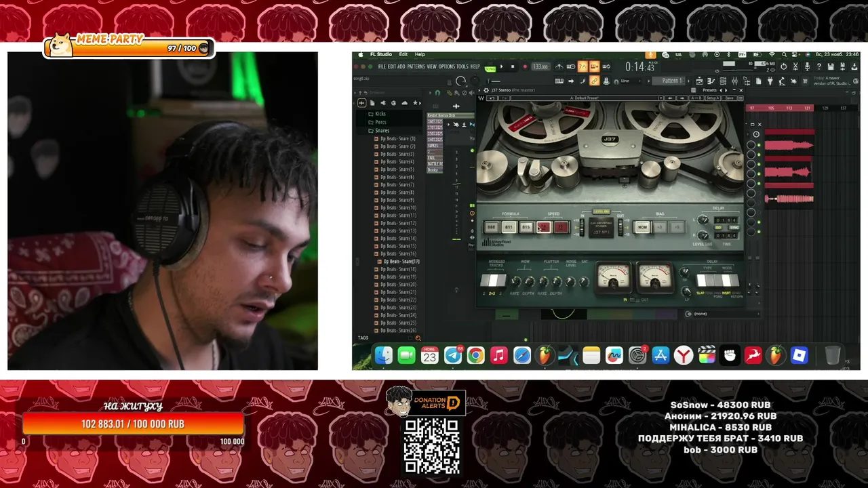Select the 7.5 ips speed button
868x488 pixels.
click(x=543, y=228)
